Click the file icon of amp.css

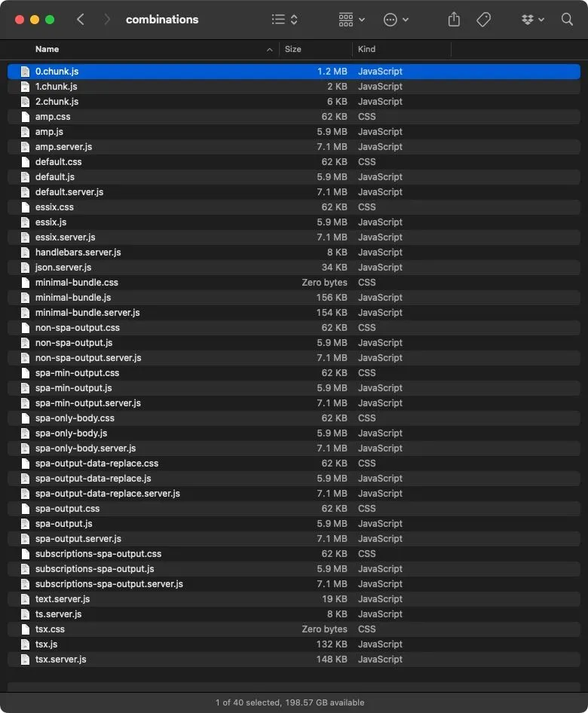pos(26,116)
